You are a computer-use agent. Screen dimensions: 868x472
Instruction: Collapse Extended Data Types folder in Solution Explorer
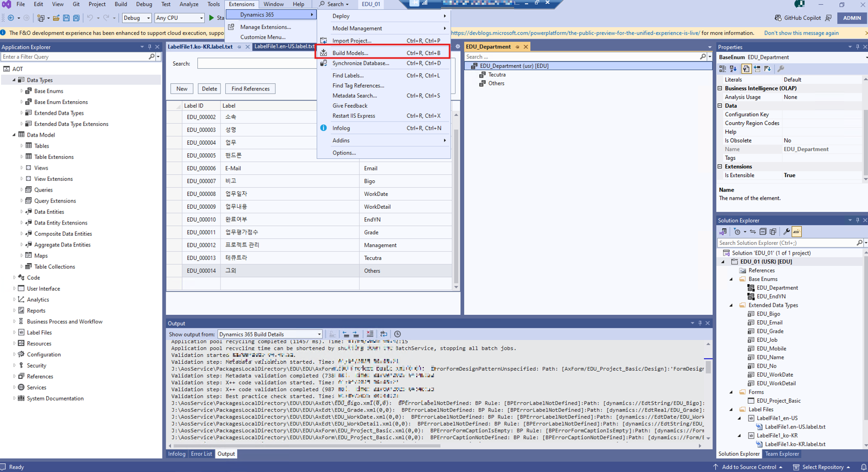pyautogui.click(x=731, y=305)
